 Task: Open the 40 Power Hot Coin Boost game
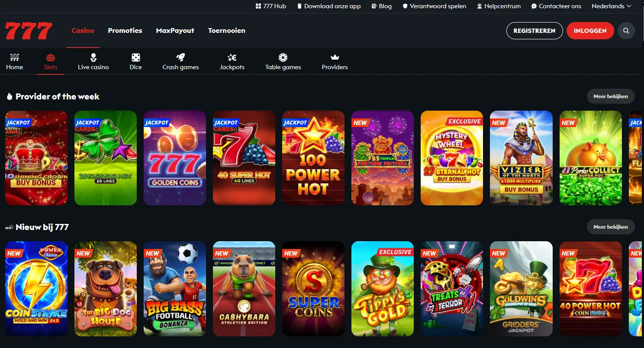[x=591, y=289]
